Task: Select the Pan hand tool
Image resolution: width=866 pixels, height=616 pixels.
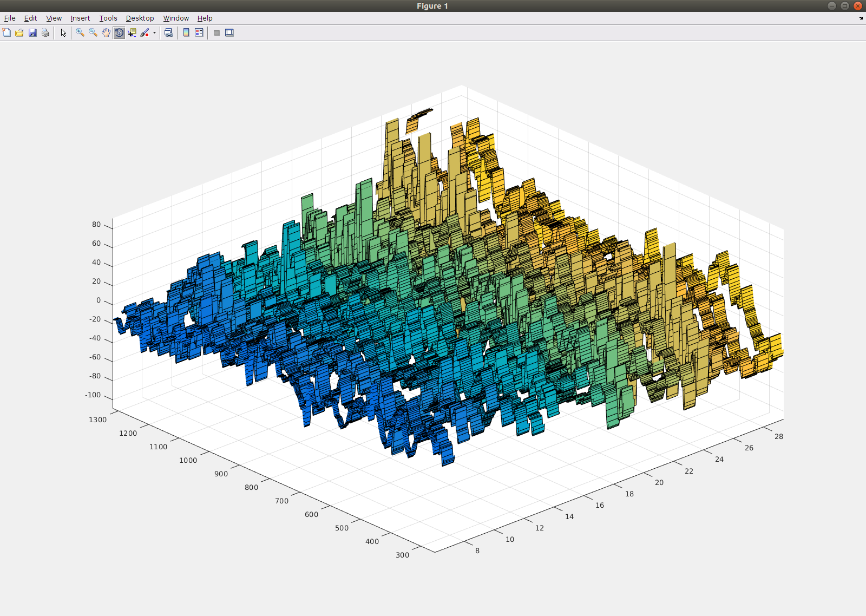Action: tap(106, 32)
